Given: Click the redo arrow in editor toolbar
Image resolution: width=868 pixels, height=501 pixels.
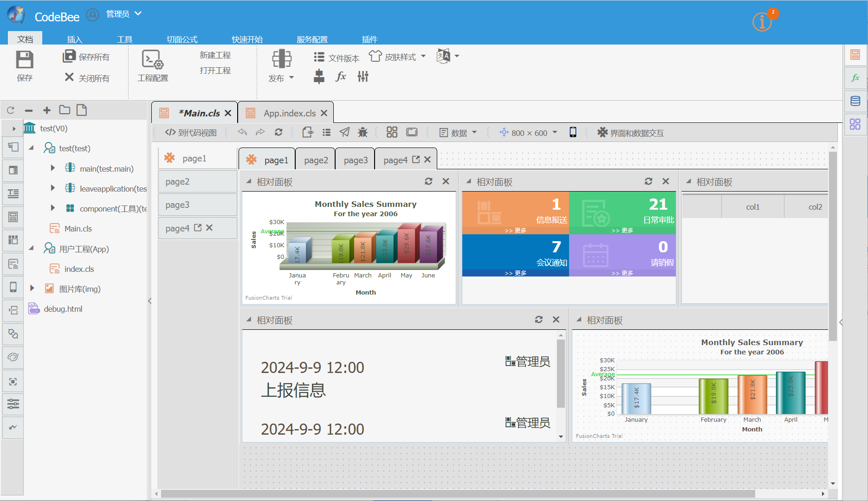Looking at the screenshot, I should pyautogui.click(x=260, y=132).
